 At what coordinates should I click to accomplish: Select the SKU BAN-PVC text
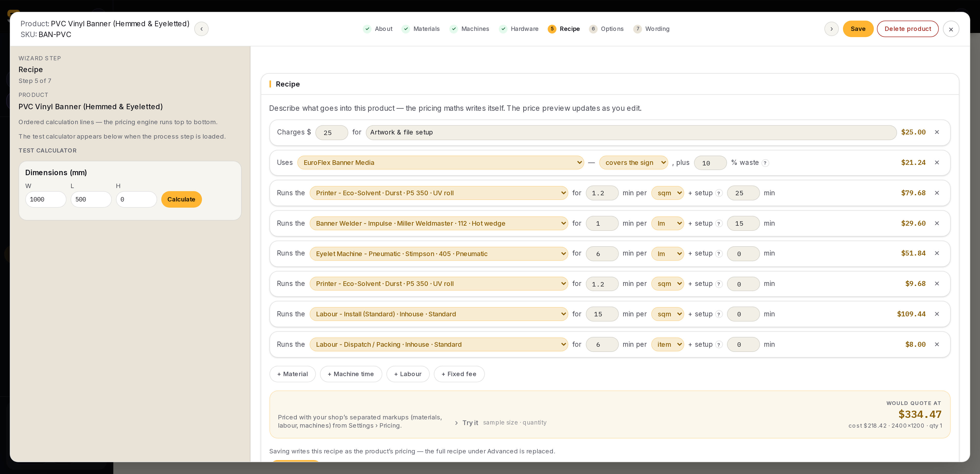pos(46,35)
